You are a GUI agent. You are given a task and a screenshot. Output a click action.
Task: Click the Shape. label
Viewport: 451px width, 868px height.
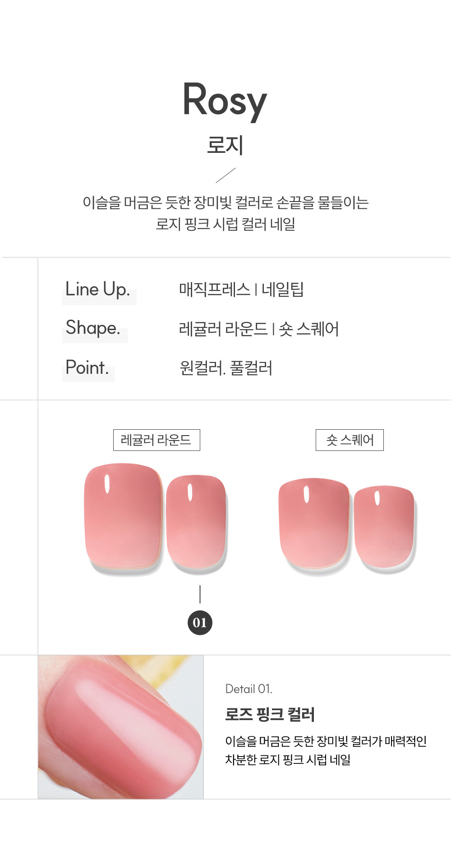click(x=93, y=328)
